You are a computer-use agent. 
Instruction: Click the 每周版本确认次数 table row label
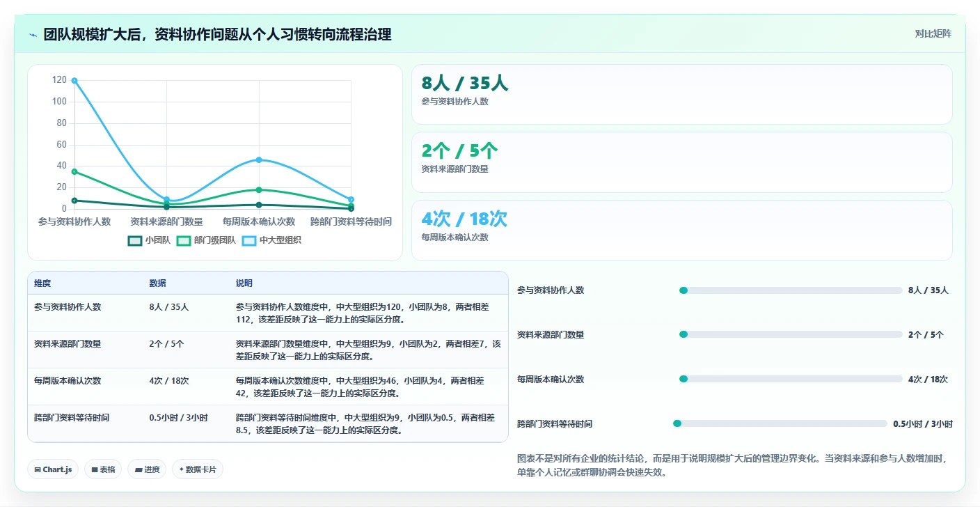pos(68,380)
